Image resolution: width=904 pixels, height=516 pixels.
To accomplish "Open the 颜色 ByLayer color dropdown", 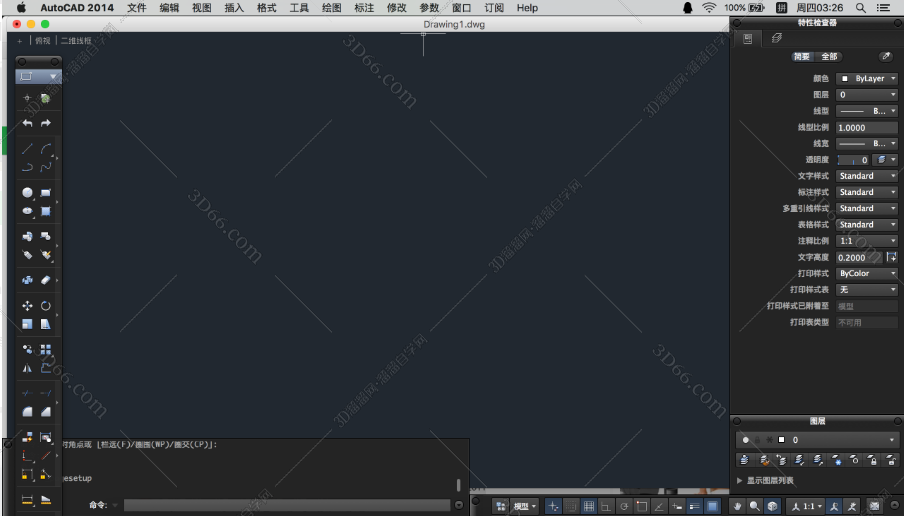I will [867, 79].
